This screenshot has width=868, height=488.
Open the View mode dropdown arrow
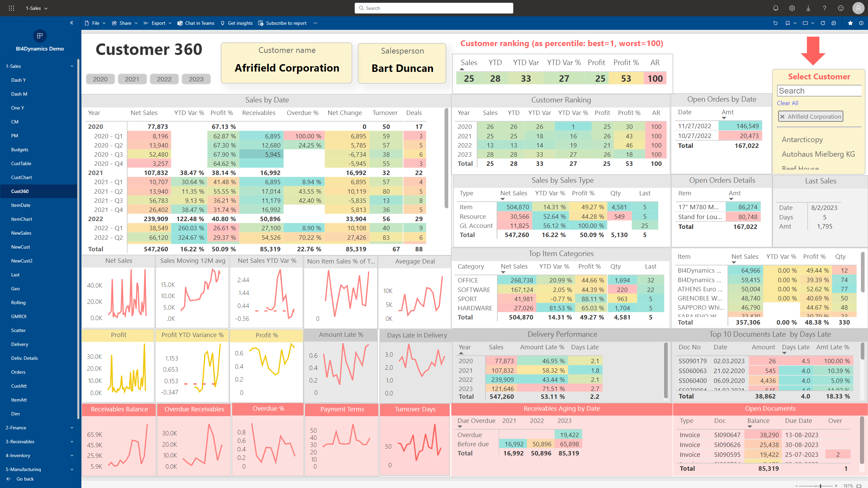[813, 23]
